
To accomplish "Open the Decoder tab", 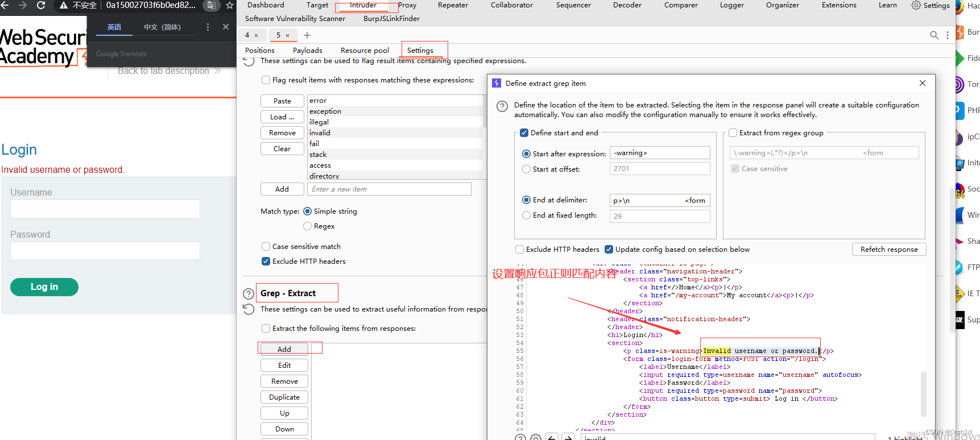I will (x=627, y=5).
